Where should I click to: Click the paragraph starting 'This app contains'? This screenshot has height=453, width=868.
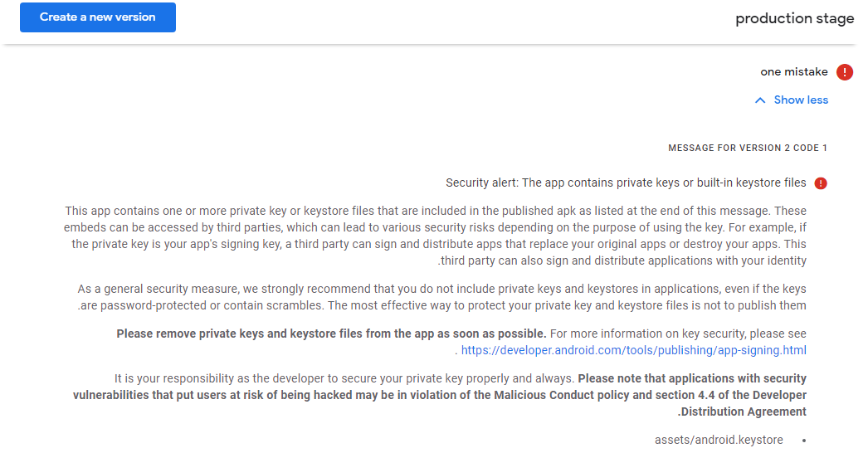click(436, 236)
